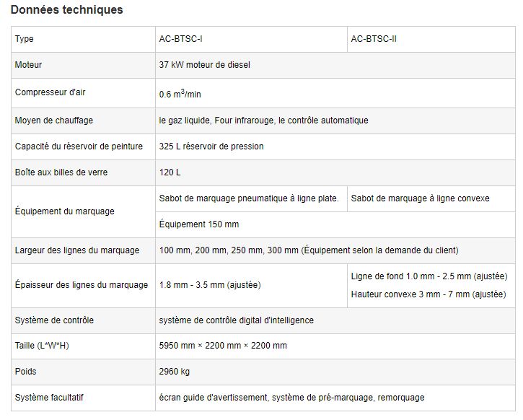
Task: Click "Sabot de marquage à ligne convexe" cell
Action: pos(420,198)
